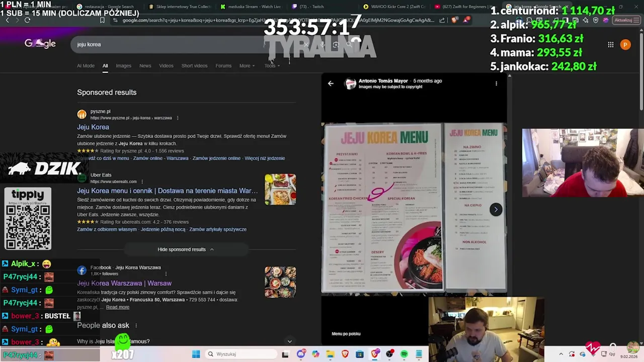This screenshot has height=362, width=644.
Task: Reload the page with the refresh icon
Action: (x=27, y=20)
